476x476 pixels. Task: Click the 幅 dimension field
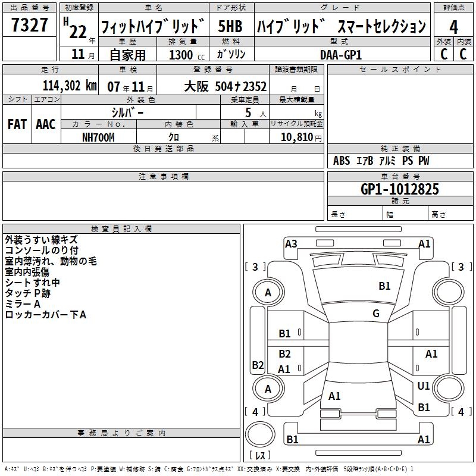pyautogui.click(x=406, y=213)
